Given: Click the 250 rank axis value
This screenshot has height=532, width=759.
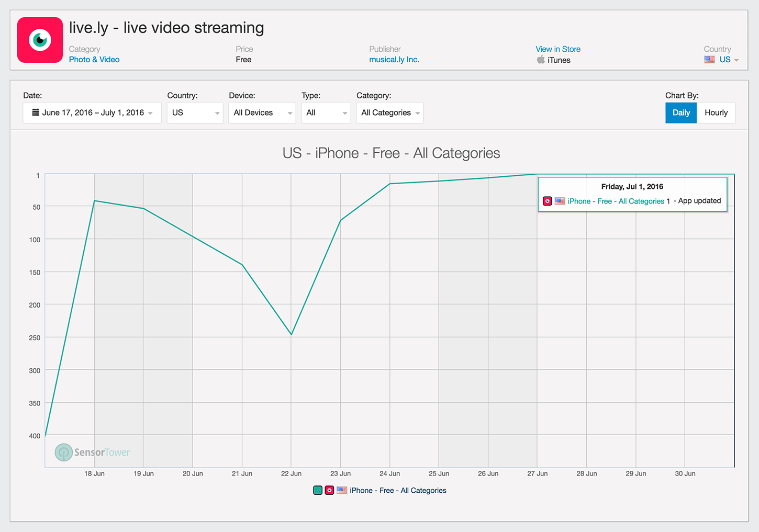Looking at the screenshot, I should coord(35,338).
